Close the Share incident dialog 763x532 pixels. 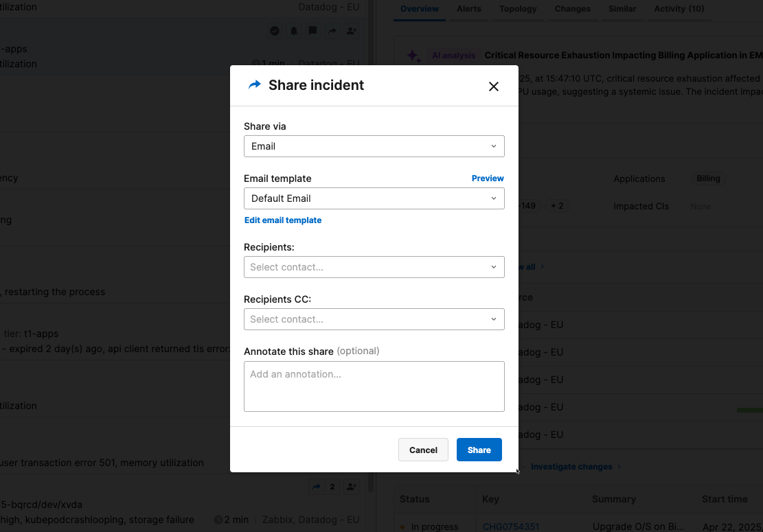493,86
